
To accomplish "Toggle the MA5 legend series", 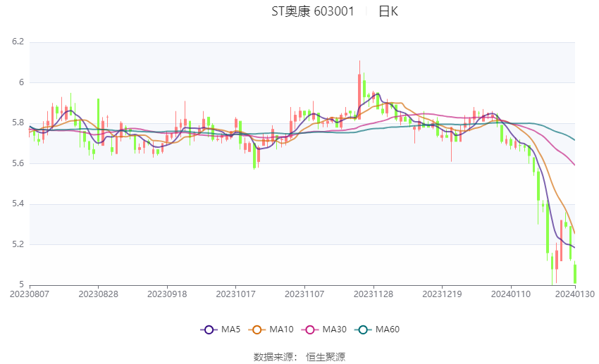I will [x=221, y=330].
